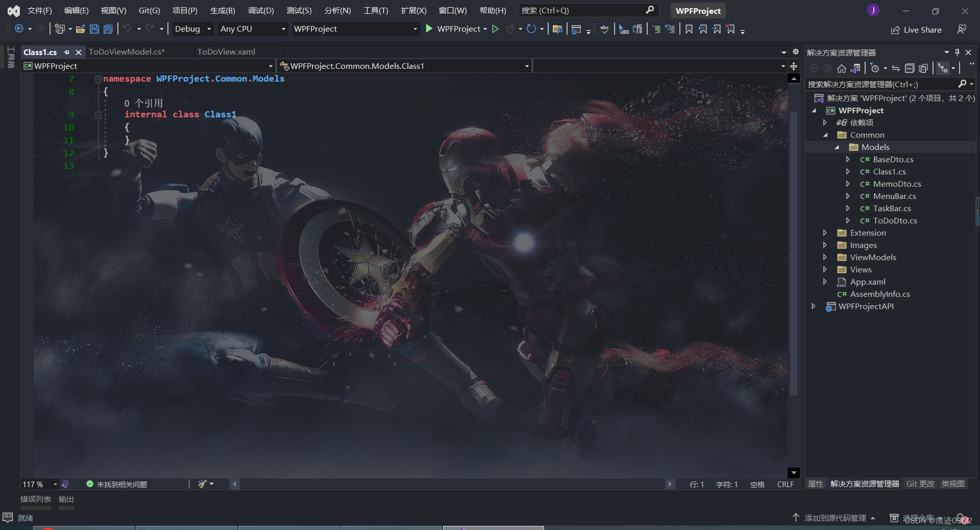Expand the WPFProjectAPI project node

tap(814, 306)
